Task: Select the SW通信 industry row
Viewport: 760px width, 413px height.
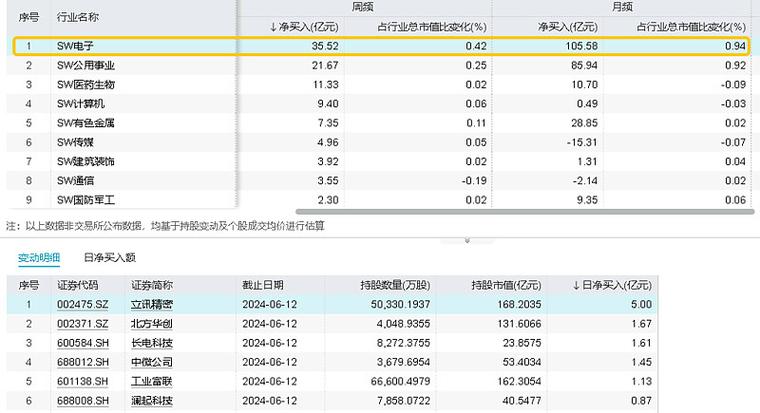Action: tap(380, 181)
